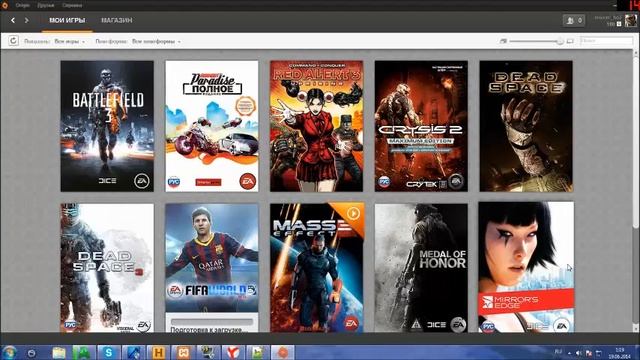
Task: Open the user profile avatar
Action: [x=630, y=20]
